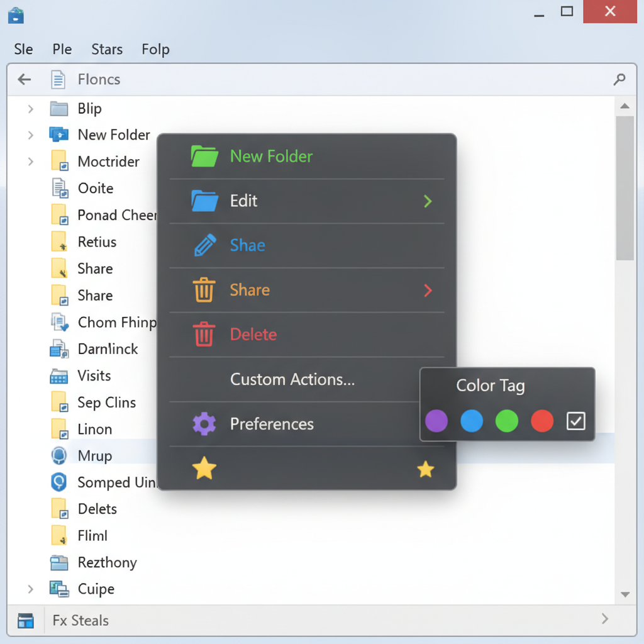Select the Delets folder in list
The height and width of the screenshot is (644, 644).
click(x=97, y=509)
